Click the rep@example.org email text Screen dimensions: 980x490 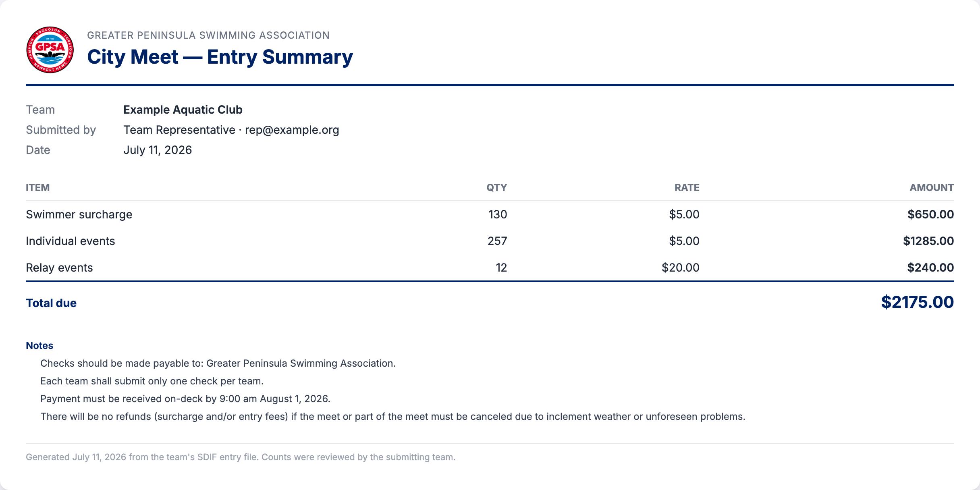[292, 130]
